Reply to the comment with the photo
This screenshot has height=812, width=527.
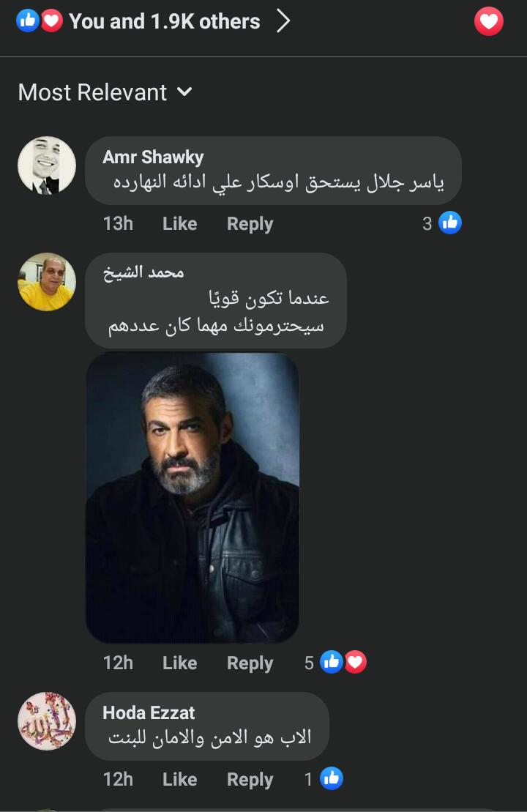[x=250, y=663]
